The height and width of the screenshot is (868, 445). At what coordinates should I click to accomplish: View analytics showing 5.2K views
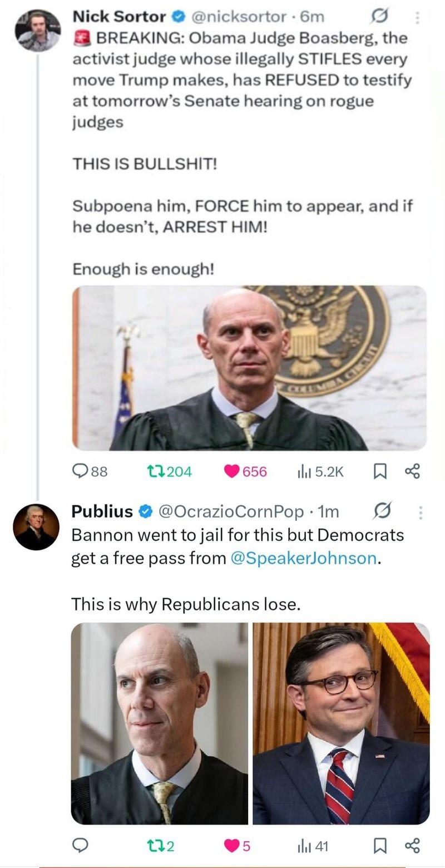[304, 471]
